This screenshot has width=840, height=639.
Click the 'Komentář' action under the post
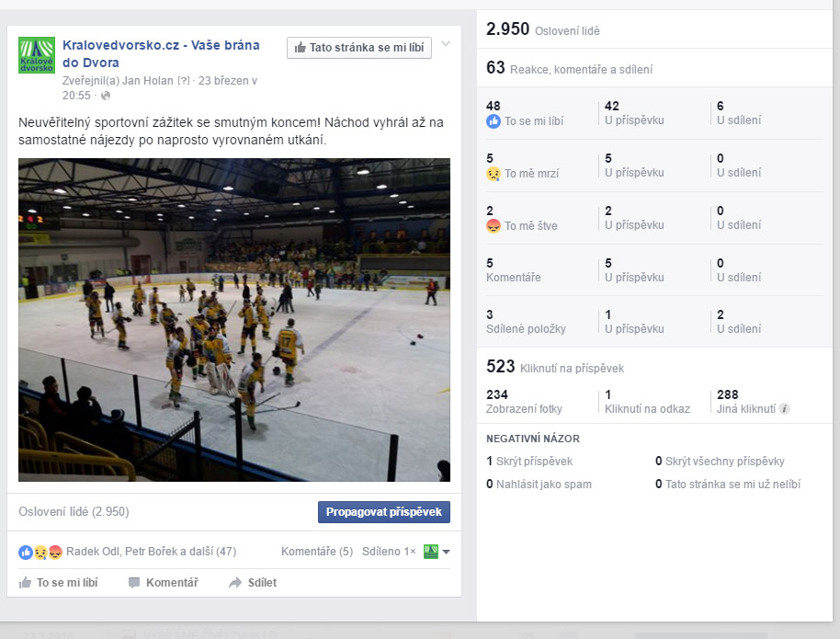tap(164, 583)
